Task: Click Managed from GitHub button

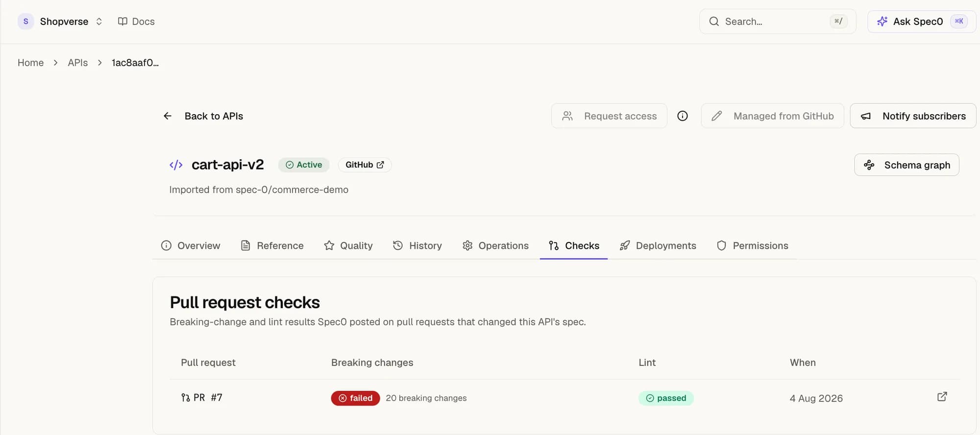Action: (x=772, y=116)
